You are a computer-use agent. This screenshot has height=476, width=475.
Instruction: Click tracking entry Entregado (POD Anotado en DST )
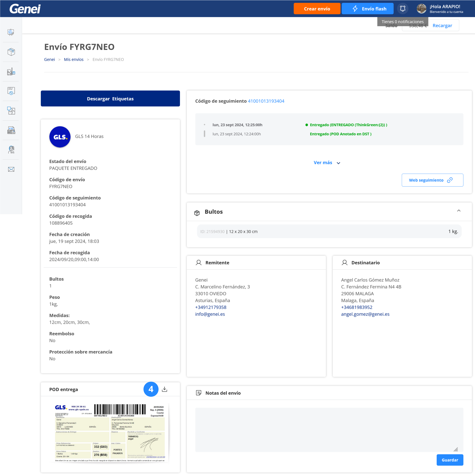tap(340, 134)
